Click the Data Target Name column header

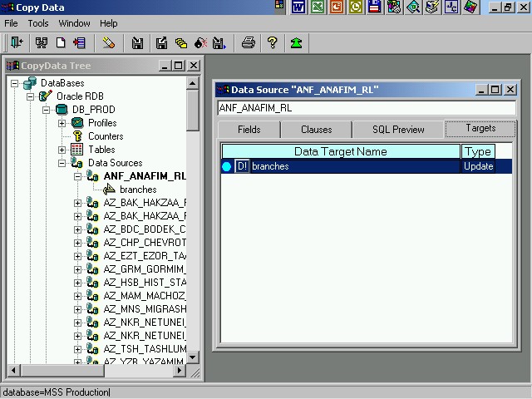click(340, 151)
